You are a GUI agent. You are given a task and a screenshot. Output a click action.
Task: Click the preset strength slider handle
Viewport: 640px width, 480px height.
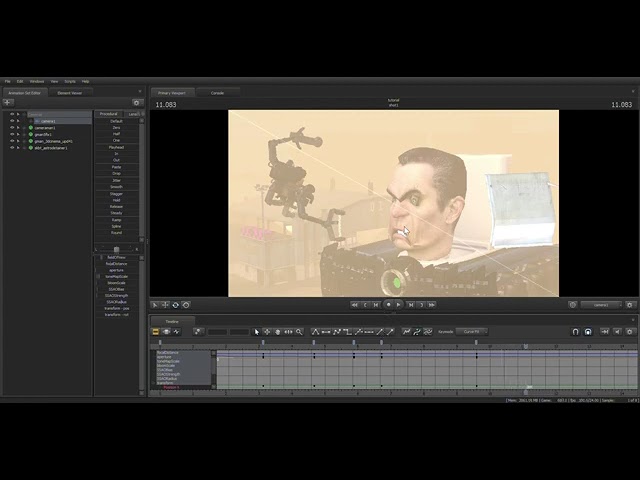pos(117,249)
